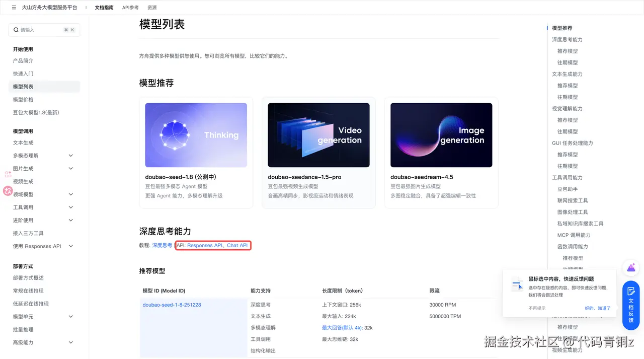Jump to 豆包助手 in outline
This screenshot has height=359, width=644.
[x=568, y=189]
